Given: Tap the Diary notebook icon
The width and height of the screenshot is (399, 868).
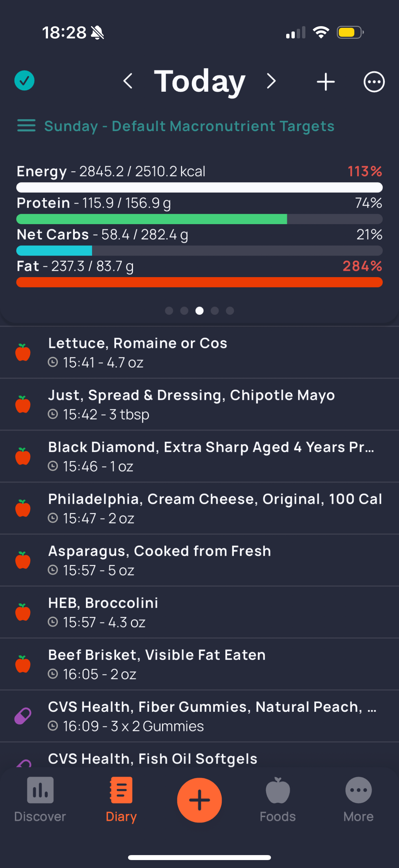Looking at the screenshot, I should pos(121,791).
